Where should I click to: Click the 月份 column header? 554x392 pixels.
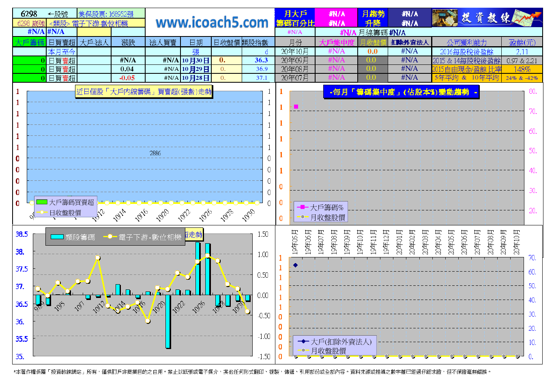pos(295,42)
